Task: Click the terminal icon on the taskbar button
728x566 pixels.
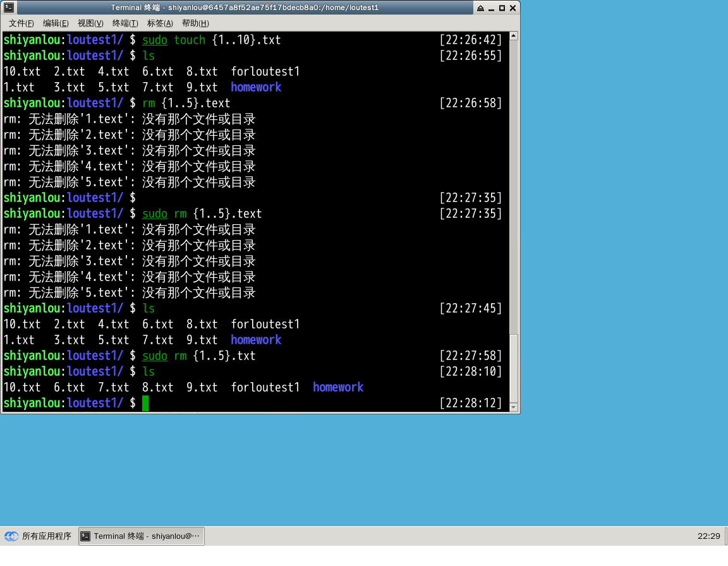Action: [x=86, y=536]
